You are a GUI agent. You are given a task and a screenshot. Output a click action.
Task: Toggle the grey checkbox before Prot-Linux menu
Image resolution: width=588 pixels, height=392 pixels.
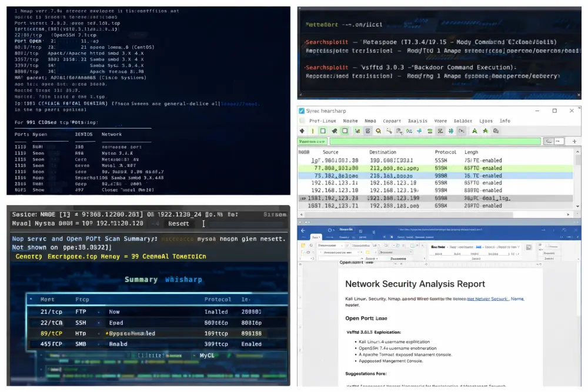[302, 120]
